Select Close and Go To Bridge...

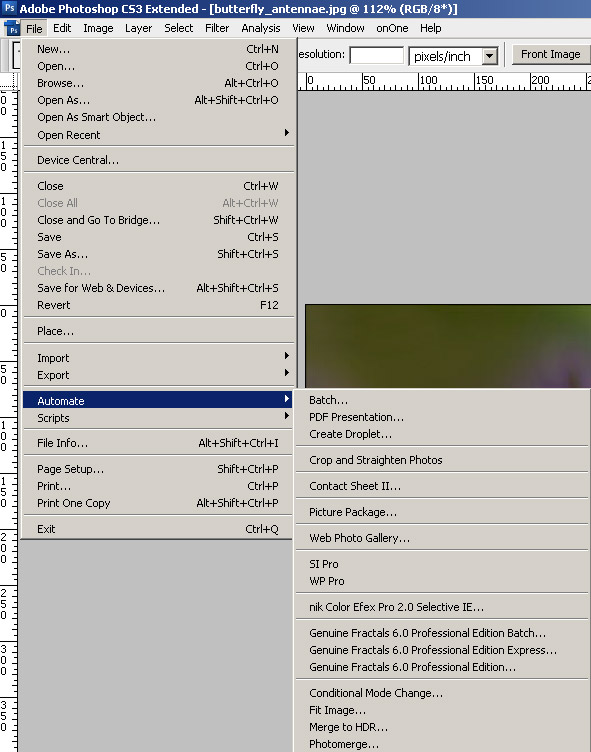[158, 220]
